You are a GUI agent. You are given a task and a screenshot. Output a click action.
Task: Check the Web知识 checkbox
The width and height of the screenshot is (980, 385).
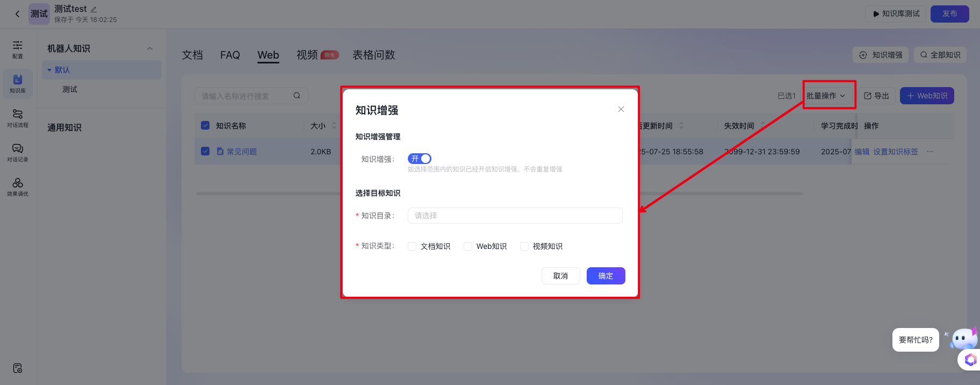click(468, 246)
